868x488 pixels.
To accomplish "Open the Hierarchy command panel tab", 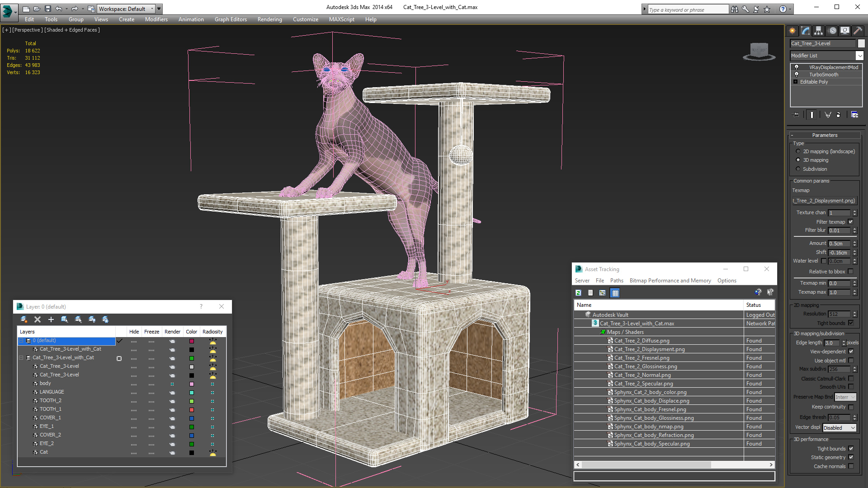I will pos(819,31).
